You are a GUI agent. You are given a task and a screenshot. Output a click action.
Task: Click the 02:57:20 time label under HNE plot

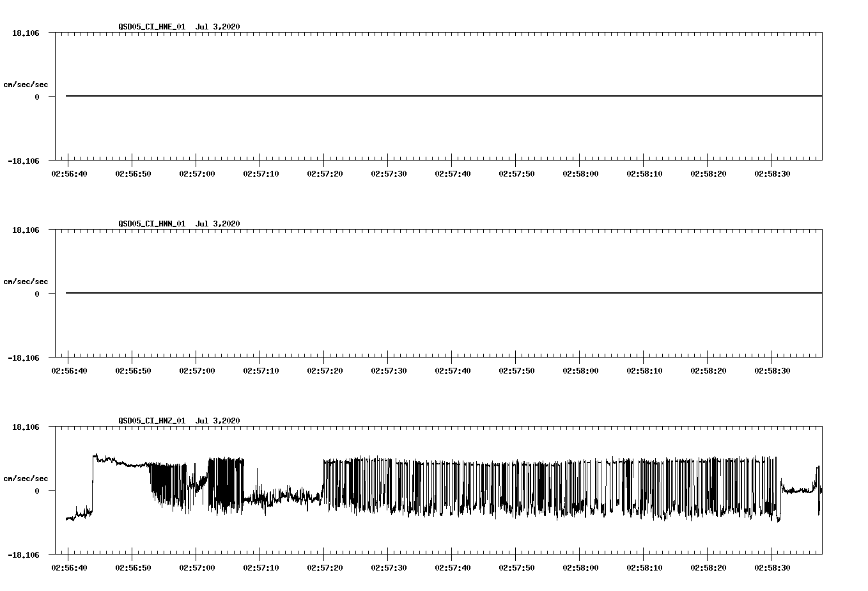pyautogui.click(x=325, y=174)
